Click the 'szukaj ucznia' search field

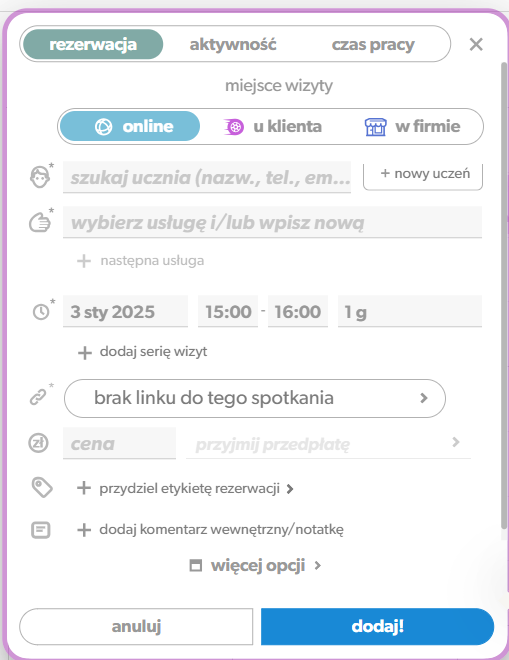pyautogui.click(x=207, y=178)
